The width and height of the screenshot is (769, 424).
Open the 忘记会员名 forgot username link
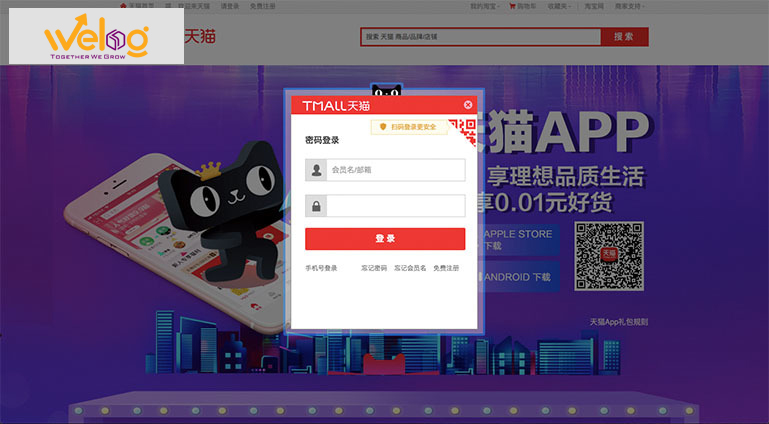[410, 268]
